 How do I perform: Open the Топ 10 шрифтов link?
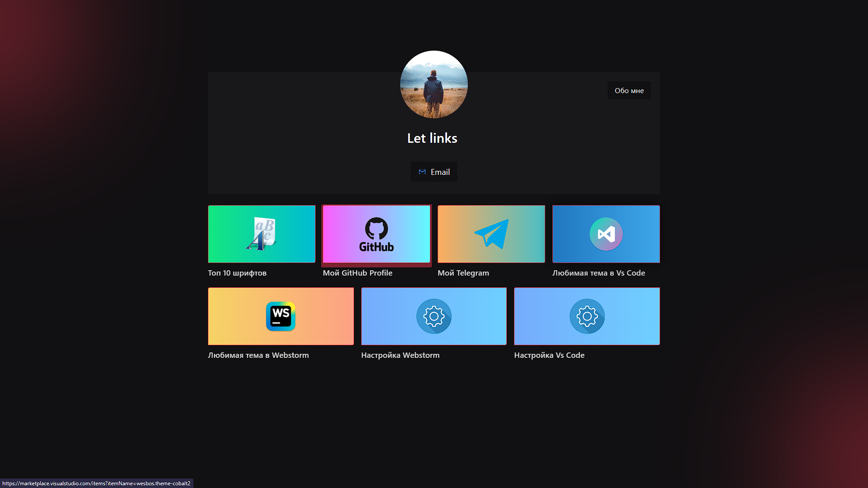point(237,273)
